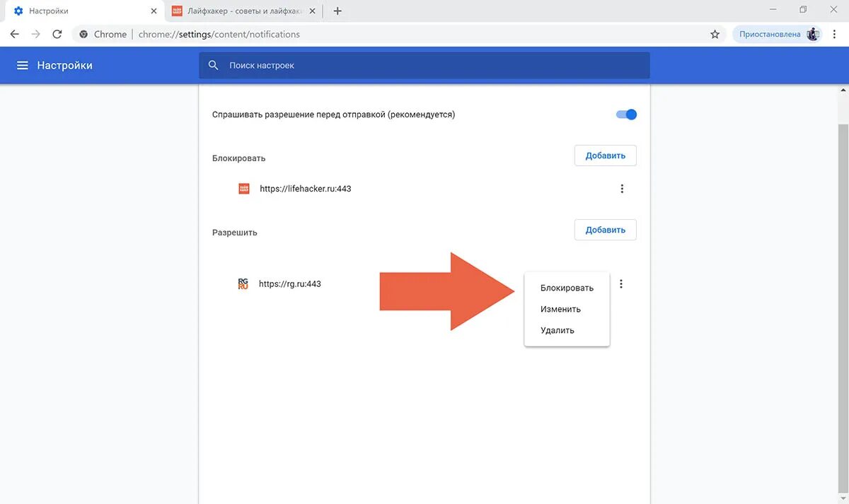Choose Изменить from the context menu

[x=567, y=309]
